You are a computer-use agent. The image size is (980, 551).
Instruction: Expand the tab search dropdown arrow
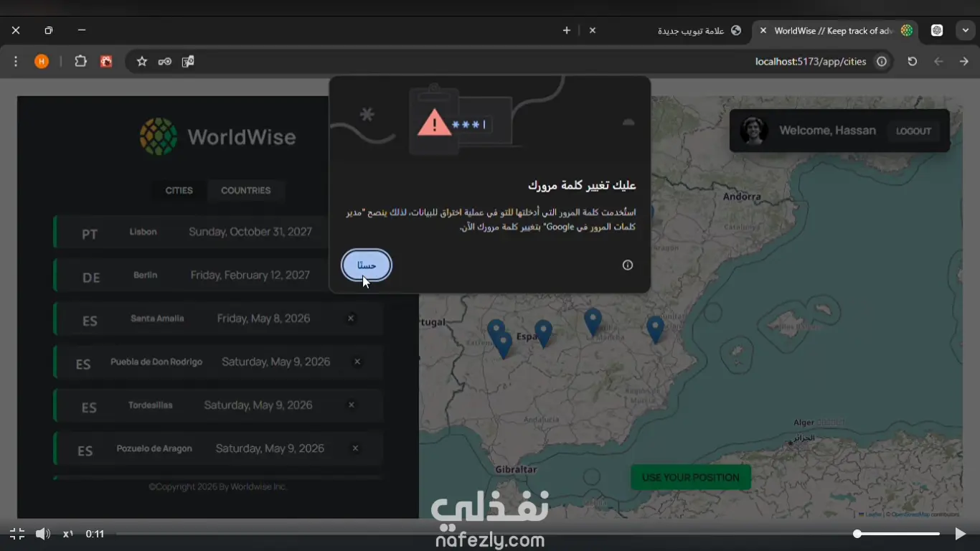coord(966,30)
